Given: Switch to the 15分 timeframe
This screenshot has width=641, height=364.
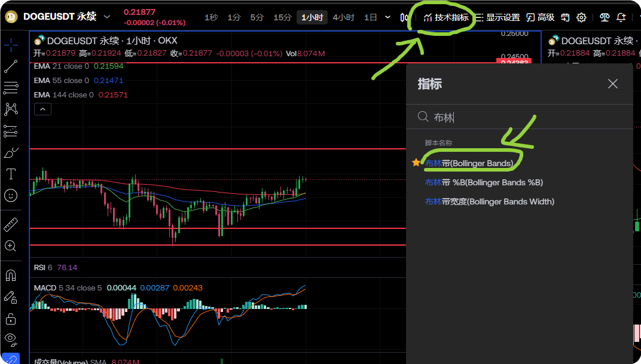Looking at the screenshot, I should pos(282,17).
